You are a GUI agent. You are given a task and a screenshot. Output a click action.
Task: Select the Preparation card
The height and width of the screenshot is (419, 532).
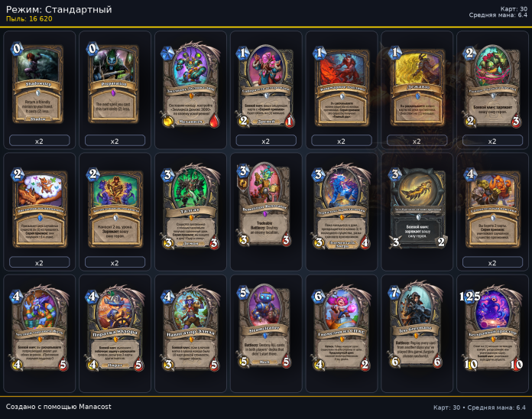[114, 83]
